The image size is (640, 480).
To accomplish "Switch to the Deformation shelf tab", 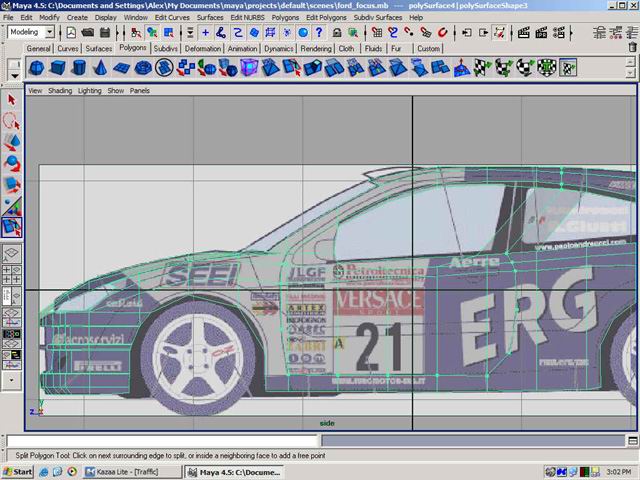I will (x=203, y=48).
